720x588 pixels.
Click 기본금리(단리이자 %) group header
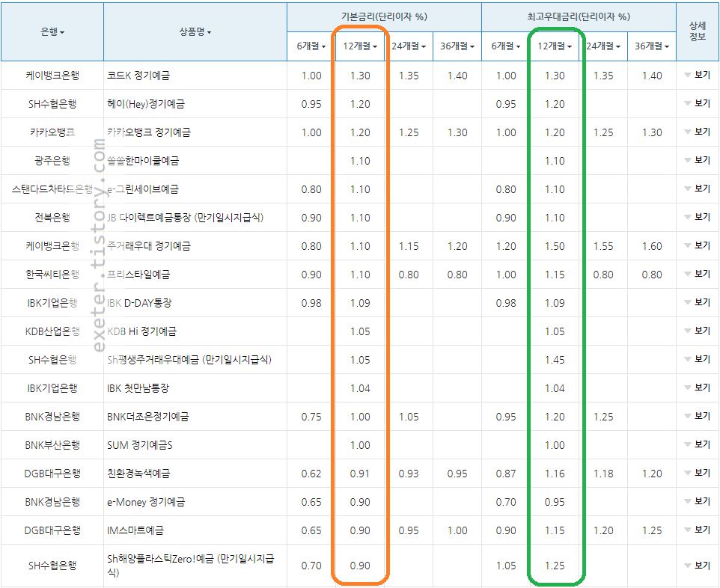pyautogui.click(x=384, y=17)
